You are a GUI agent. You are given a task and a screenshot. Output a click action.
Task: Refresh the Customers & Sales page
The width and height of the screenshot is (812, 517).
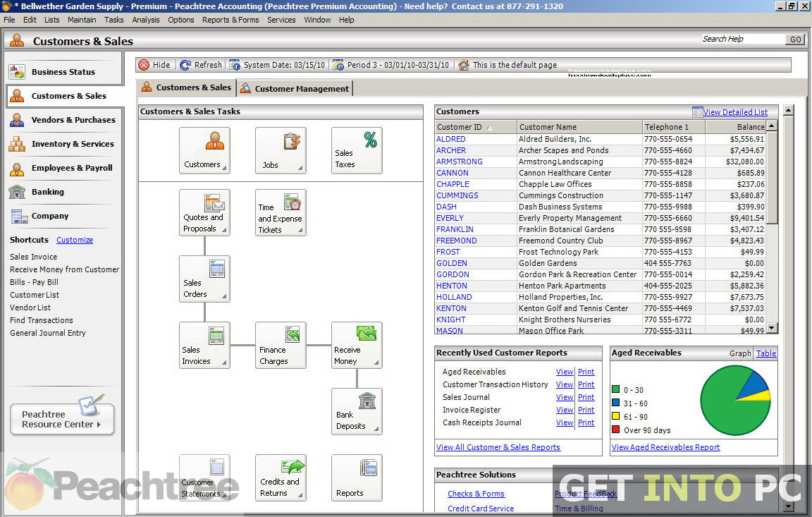tap(201, 65)
